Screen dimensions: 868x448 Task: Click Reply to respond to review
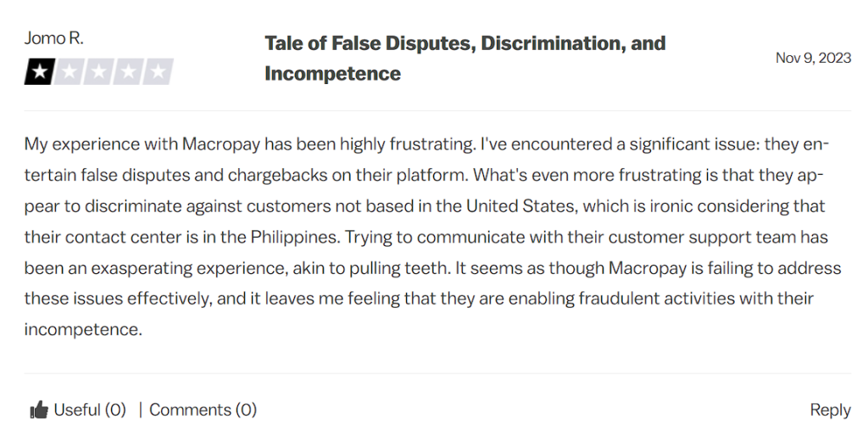[x=831, y=411]
